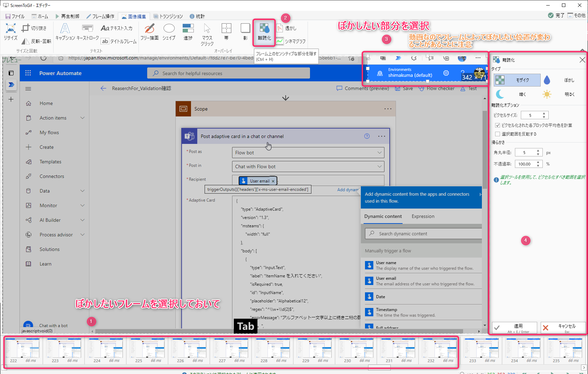This screenshot has height=374, width=588.
Task: Open the 統計 statistics tab
Action: 197,16
